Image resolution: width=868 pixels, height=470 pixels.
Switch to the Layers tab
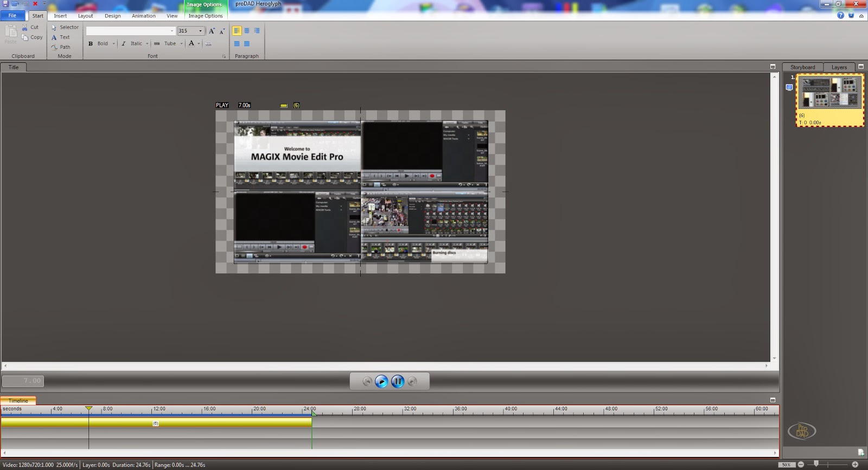coord(839,67)
